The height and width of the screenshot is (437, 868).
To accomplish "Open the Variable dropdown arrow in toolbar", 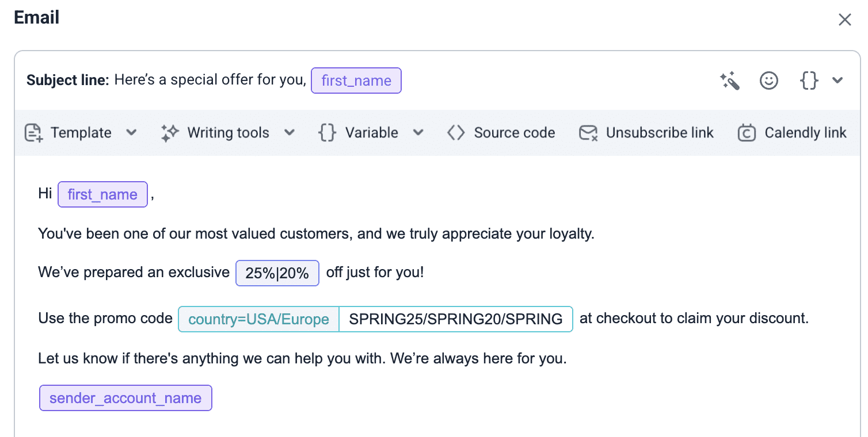I will 418,133.
